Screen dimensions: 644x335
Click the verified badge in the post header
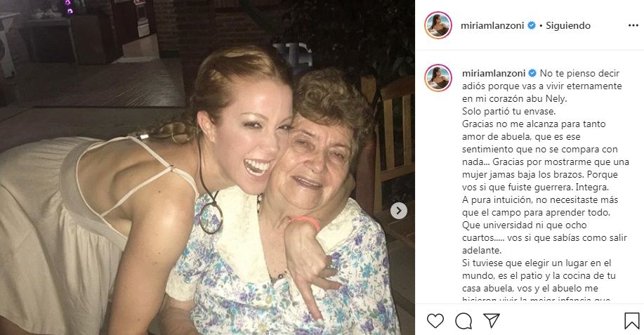point(532,26)
